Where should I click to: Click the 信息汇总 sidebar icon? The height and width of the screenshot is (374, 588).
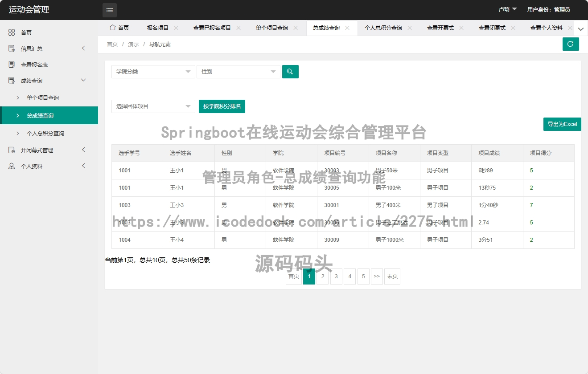[12, 49]
